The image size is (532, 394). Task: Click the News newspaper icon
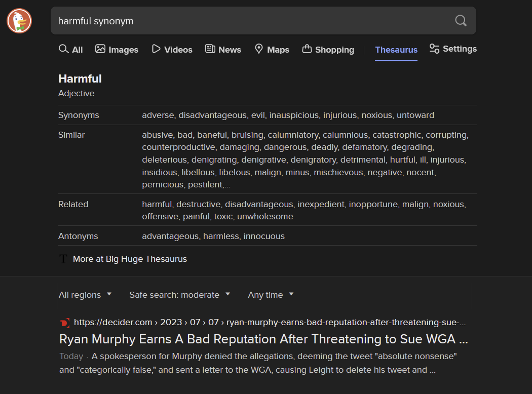tap(210, 49)
